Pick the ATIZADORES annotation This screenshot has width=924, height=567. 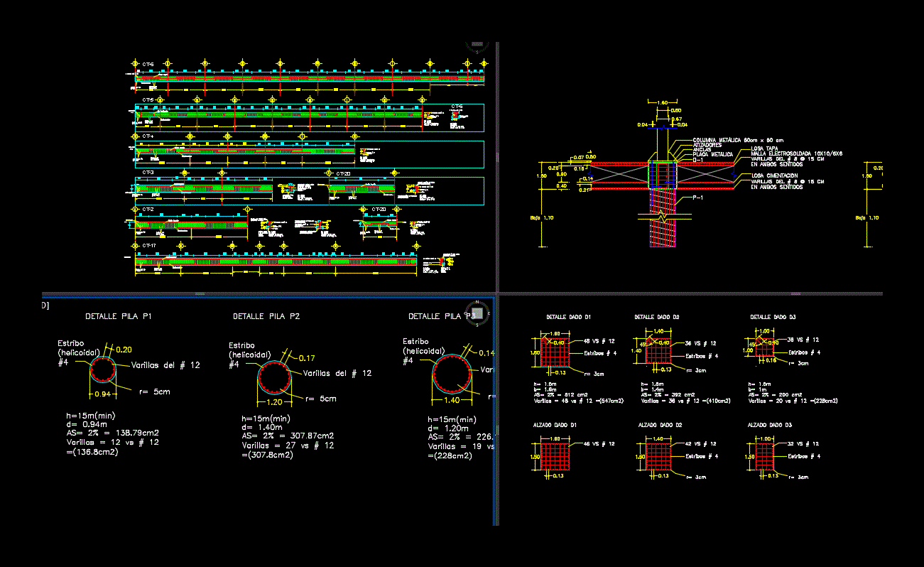707,145
